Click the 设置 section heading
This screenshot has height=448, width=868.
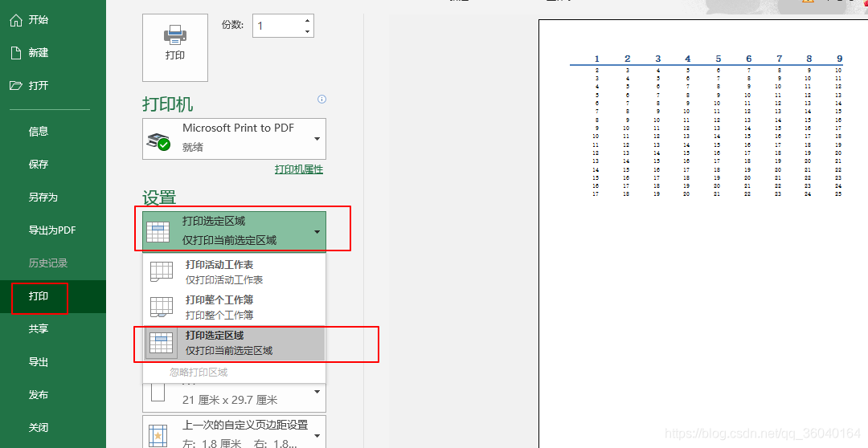pyautogui.click(x=159, y=198)
